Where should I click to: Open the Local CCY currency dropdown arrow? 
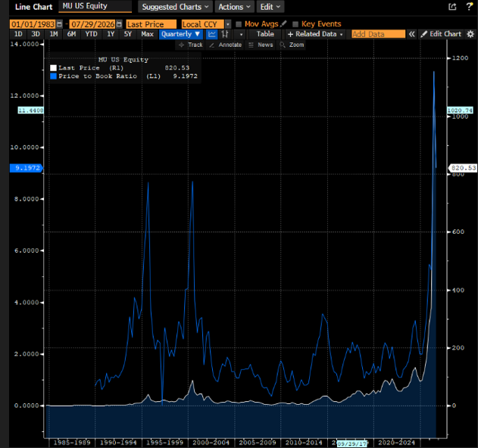coord(228,24)
